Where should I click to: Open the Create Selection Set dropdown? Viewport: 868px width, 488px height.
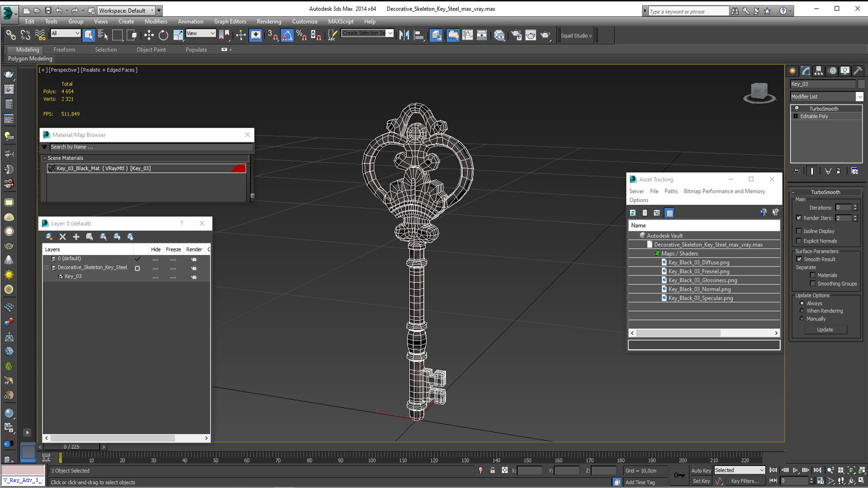(x=390, y=33)
